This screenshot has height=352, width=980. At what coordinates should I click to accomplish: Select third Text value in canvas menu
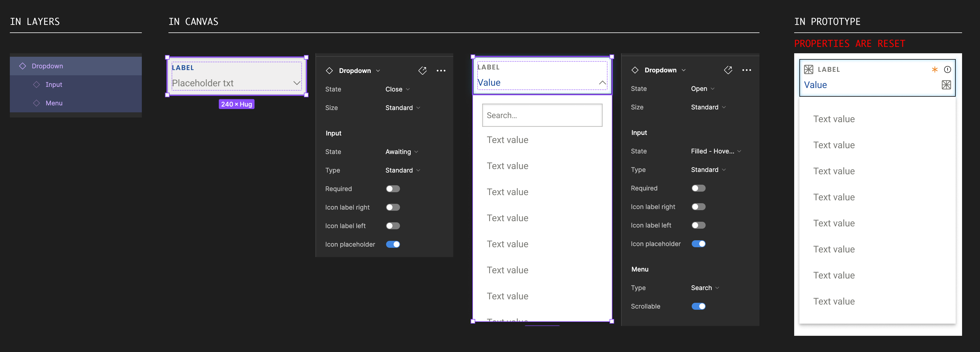click(507, 192)
